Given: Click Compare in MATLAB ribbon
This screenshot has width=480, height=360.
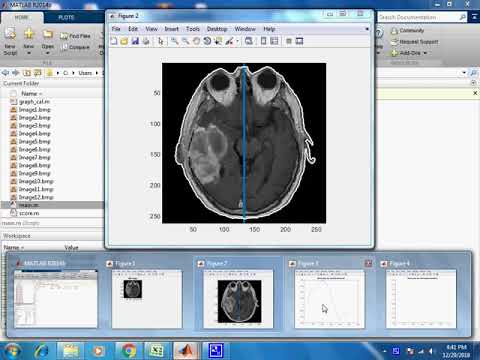Looking at the screenshot, I should pos(75,47).
